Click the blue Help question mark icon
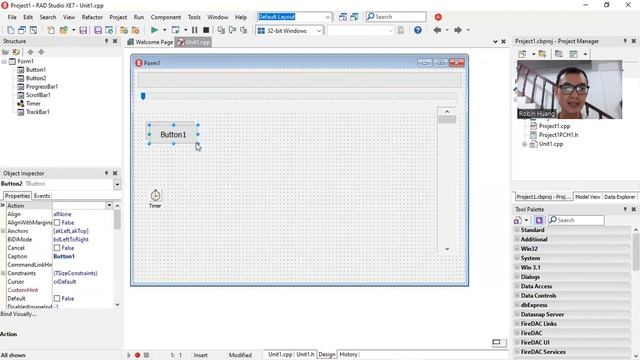Screen dimensions: 640x360 (418, 30)
